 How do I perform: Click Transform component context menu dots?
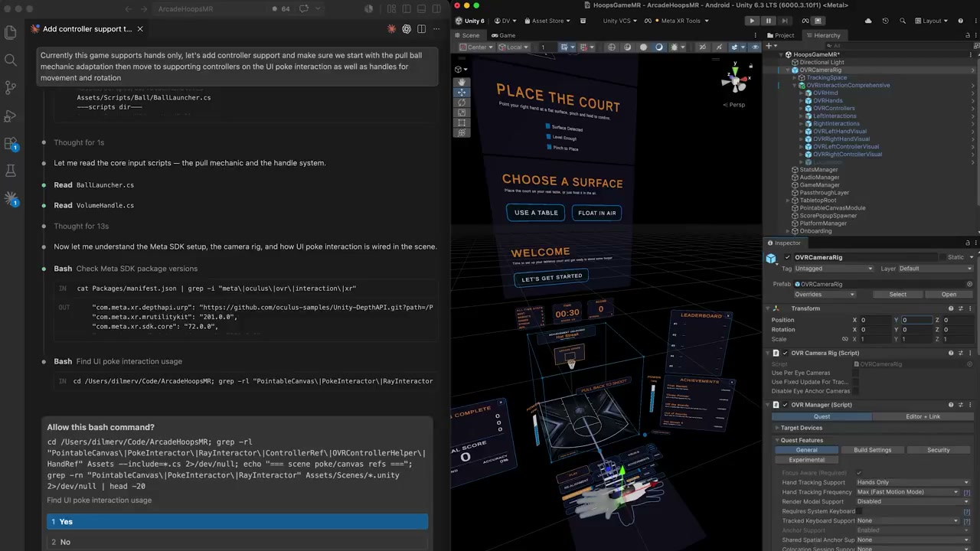969,308
